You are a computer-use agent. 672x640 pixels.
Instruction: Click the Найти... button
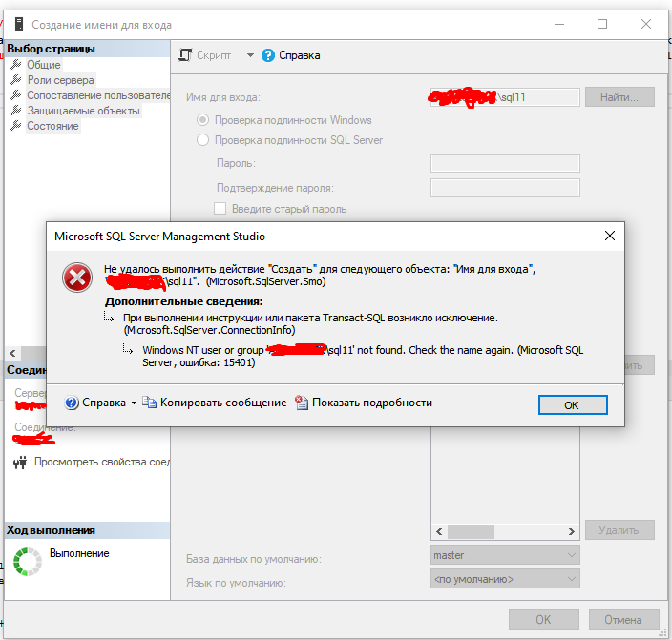pos(619,97)
